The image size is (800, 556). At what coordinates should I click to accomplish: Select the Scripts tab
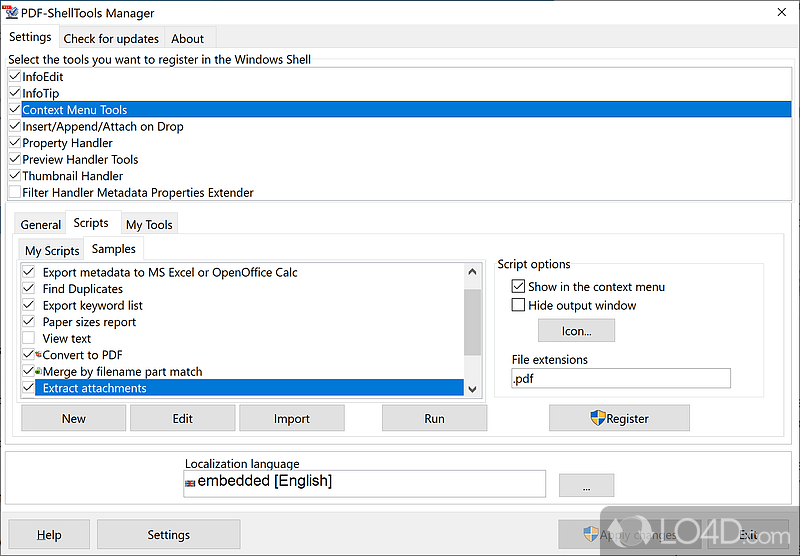pyautogui.click(x=91, y=223)
